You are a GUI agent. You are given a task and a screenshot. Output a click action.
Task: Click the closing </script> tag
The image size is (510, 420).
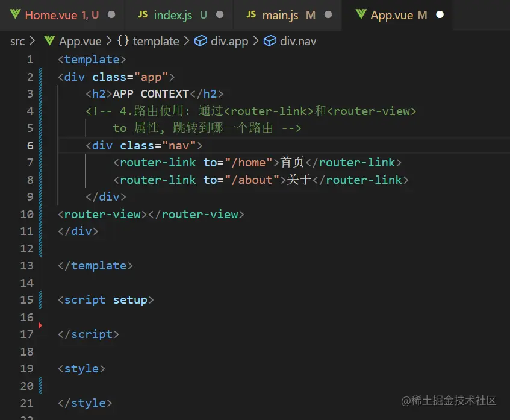pyautogui.click(x=89, y=334)
